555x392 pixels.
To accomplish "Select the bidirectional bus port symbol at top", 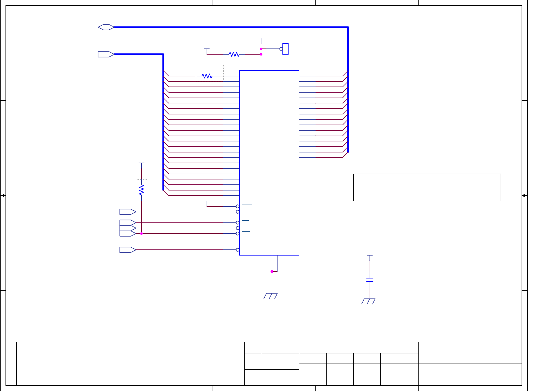I will [x=106, y=27].
